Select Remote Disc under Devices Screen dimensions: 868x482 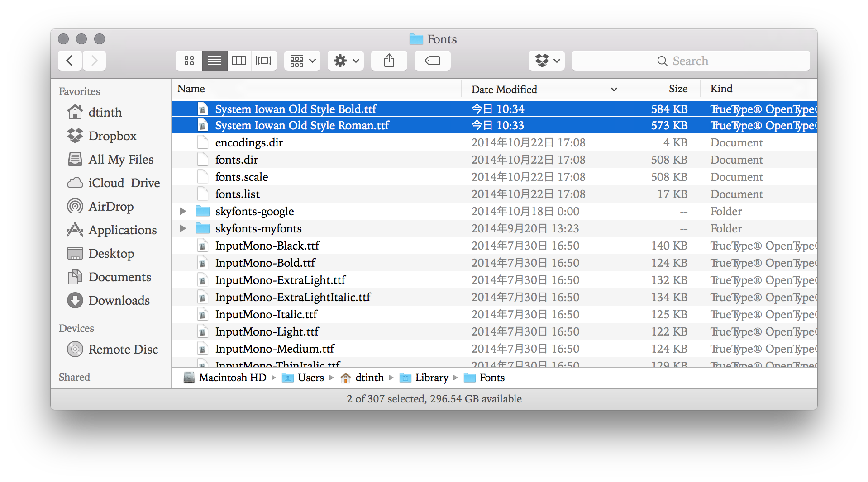(112, 349)
